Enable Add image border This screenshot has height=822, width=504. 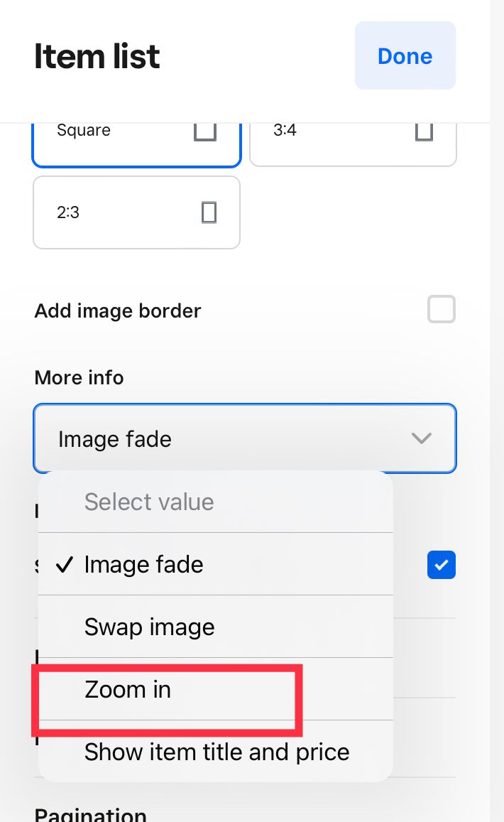(x=441, y=309)
